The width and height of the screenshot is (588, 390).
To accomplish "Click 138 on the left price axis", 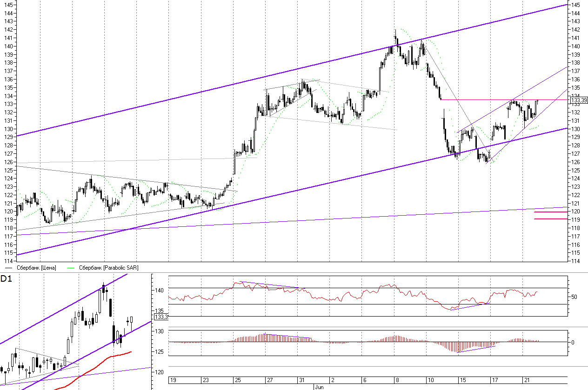I will (x=9, y=63).
